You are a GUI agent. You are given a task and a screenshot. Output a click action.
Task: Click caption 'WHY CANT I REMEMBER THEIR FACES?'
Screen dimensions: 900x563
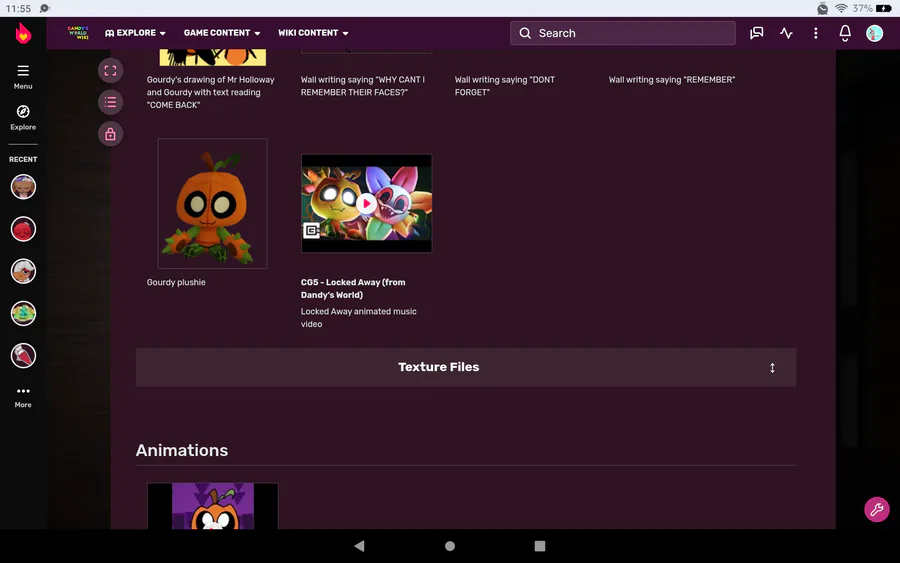pos(363,86)
